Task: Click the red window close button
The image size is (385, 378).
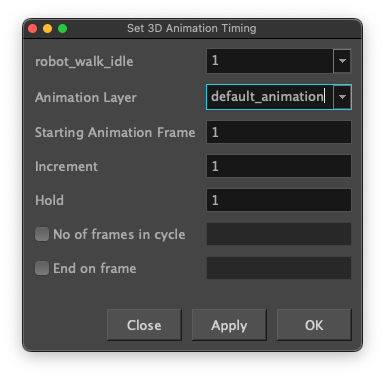Action: (x=32, y=29)
